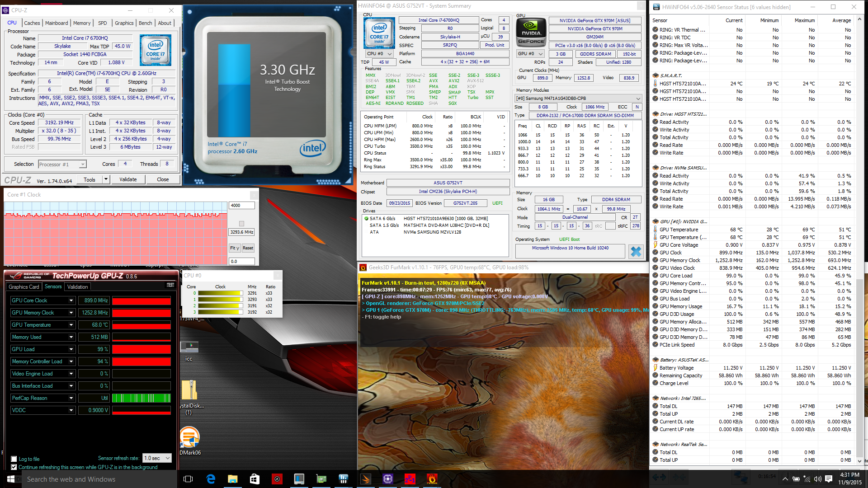868x488 pixels.
Task: Open the Sensor refresh rate dropdown
Action: [x=157, y=458]
